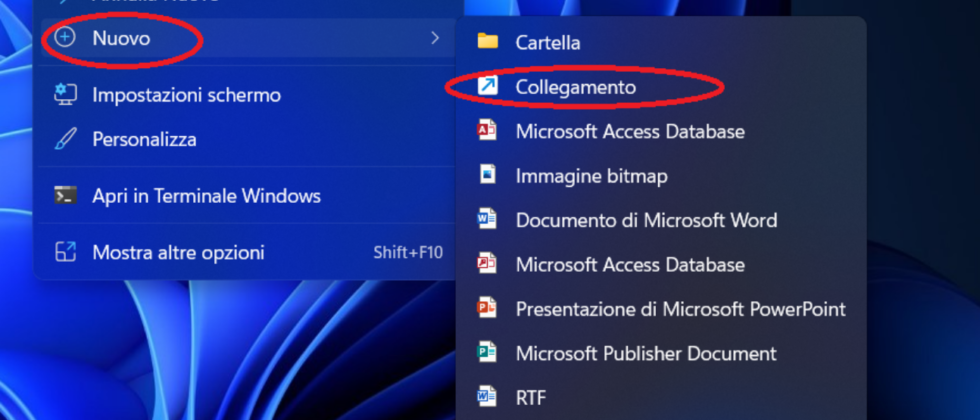
Task: Click the Microsoft Publisher document icon
Action: pos(487,353)
